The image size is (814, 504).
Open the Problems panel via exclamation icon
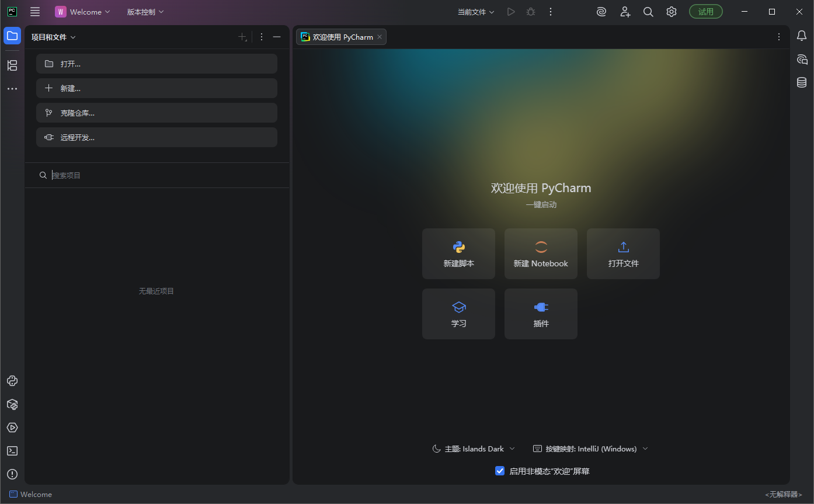tap(12, 474)
